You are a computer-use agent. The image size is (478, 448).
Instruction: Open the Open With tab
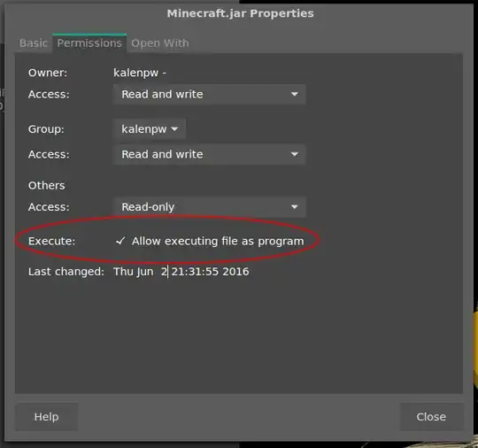pyautogui.click(x=160, y=43)
